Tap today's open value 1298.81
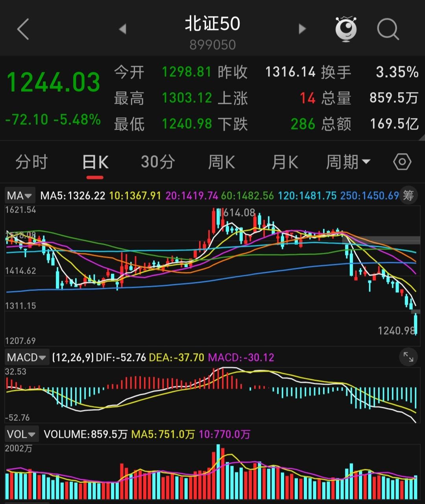425x504 pixels. point(187,72)
